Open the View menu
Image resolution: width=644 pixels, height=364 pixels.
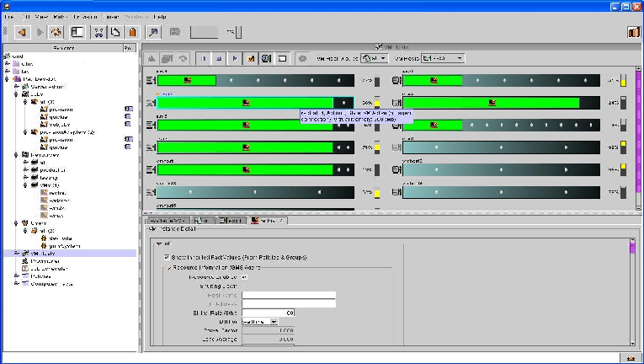pyautogui.click(x=41, y=17)
